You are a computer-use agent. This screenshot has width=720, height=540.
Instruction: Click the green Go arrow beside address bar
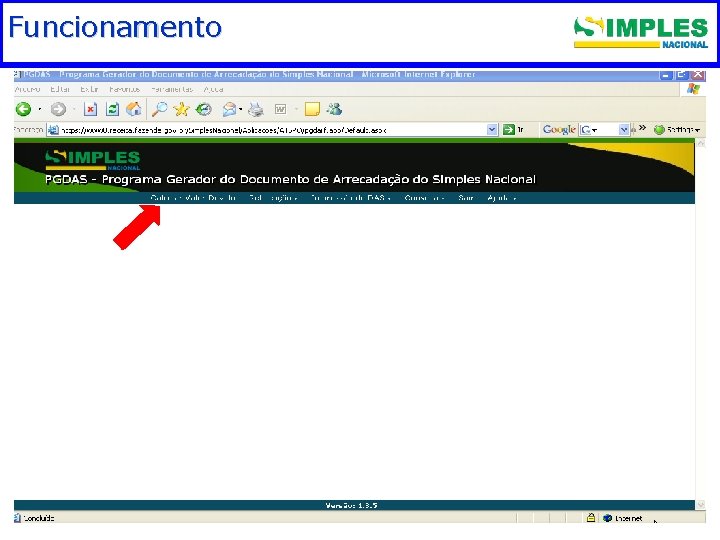508,129
